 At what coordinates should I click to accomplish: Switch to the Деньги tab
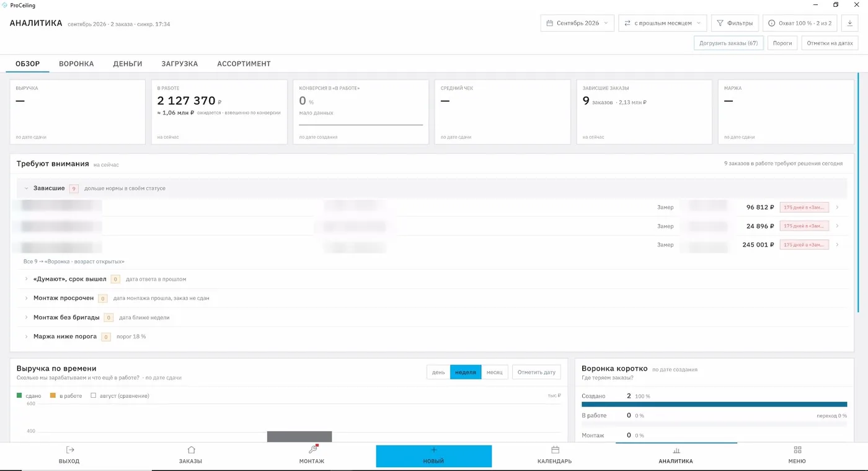coord(128,64)
